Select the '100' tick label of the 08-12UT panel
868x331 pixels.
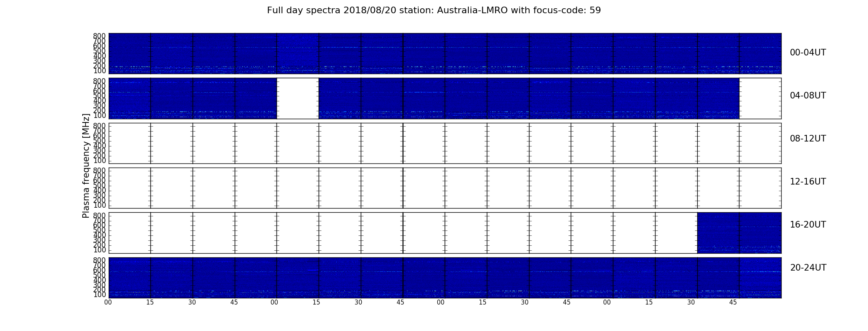[100, 161]
